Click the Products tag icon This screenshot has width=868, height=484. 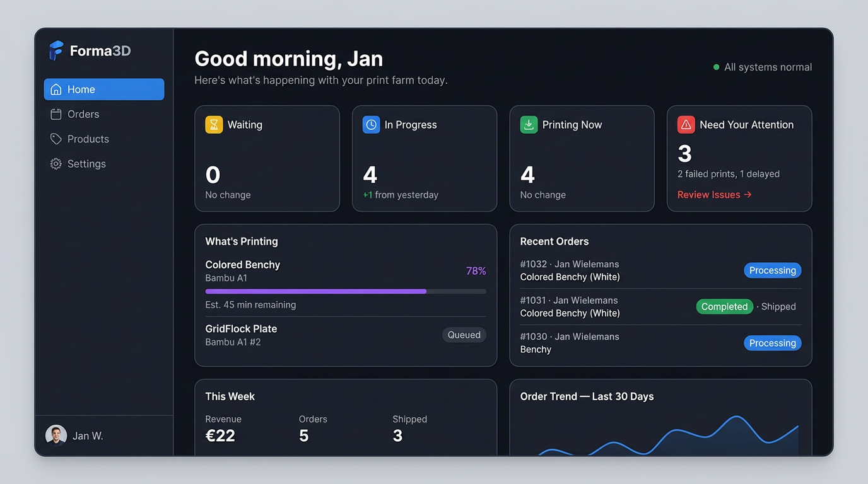pyautogui.click(x=56, y=139)
